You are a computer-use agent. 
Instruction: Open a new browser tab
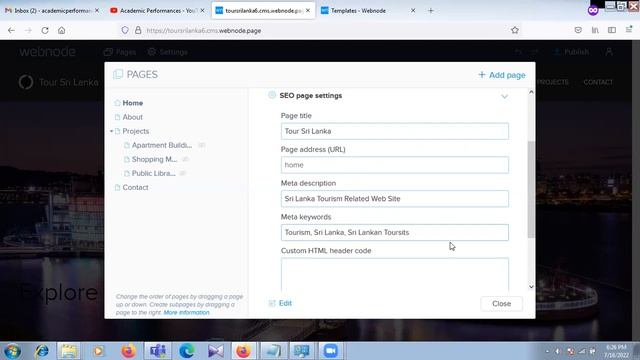click(431, 11)
